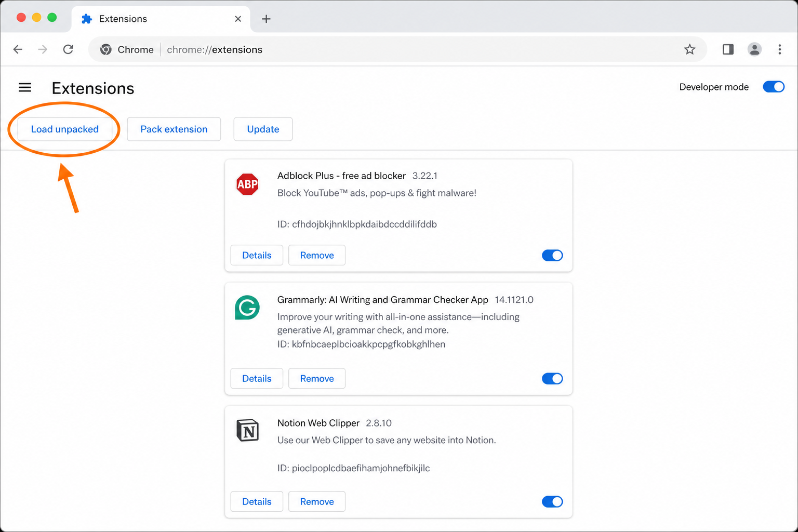Click the Pack extension button
Screen dimensions: 798x532
[174, 129]
